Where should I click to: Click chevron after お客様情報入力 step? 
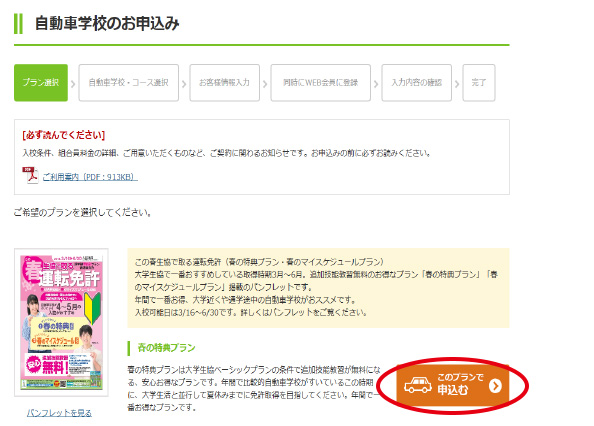265,83
